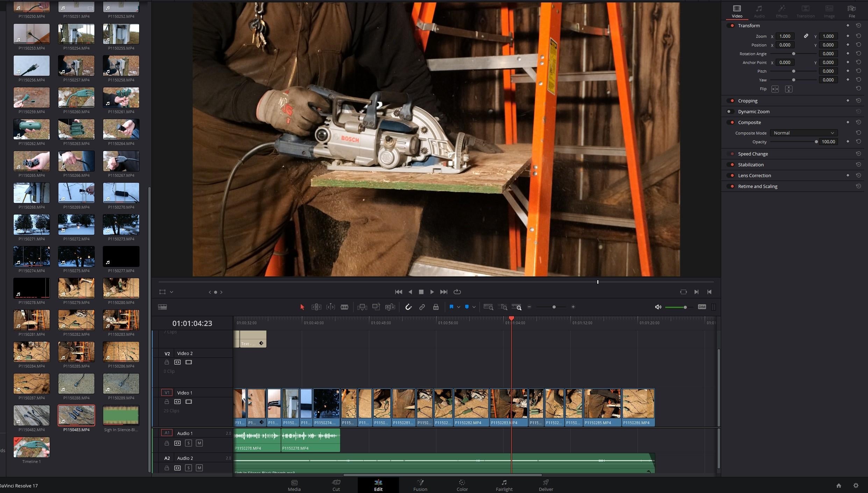The width and height of the screenshot is (868, 493).
Task: Click the Flip Vertical button
Action: click(x=789, y=89)
